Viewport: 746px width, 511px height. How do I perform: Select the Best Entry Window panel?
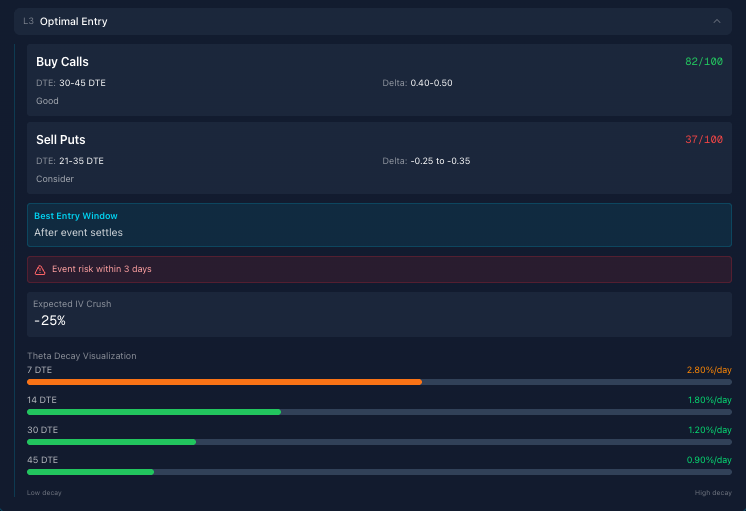(x=379, y=225)
